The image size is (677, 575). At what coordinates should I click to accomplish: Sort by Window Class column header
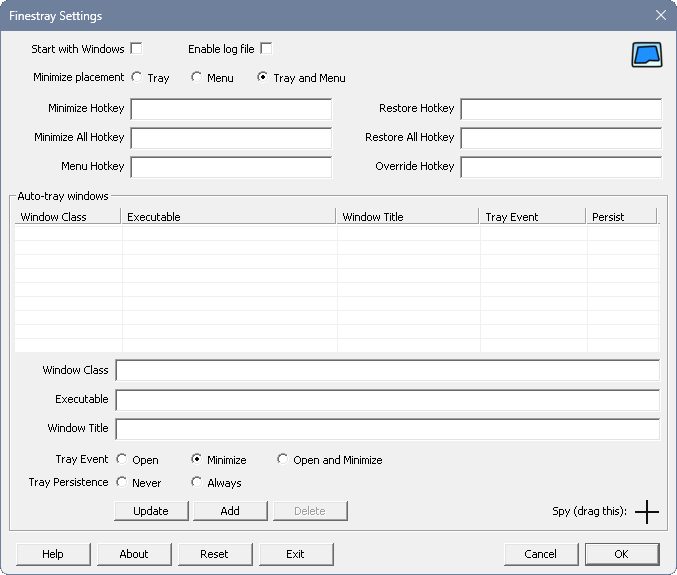(68, 216)
